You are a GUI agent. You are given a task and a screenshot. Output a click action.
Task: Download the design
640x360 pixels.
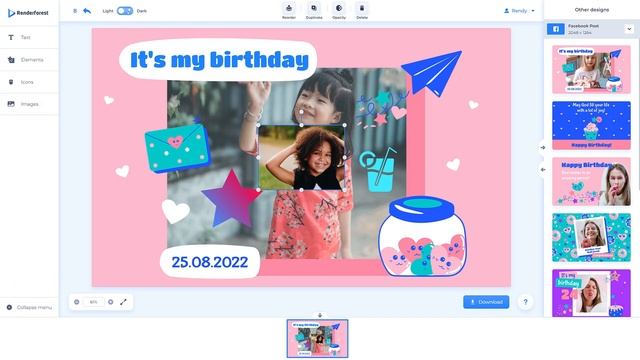(486, 302)
